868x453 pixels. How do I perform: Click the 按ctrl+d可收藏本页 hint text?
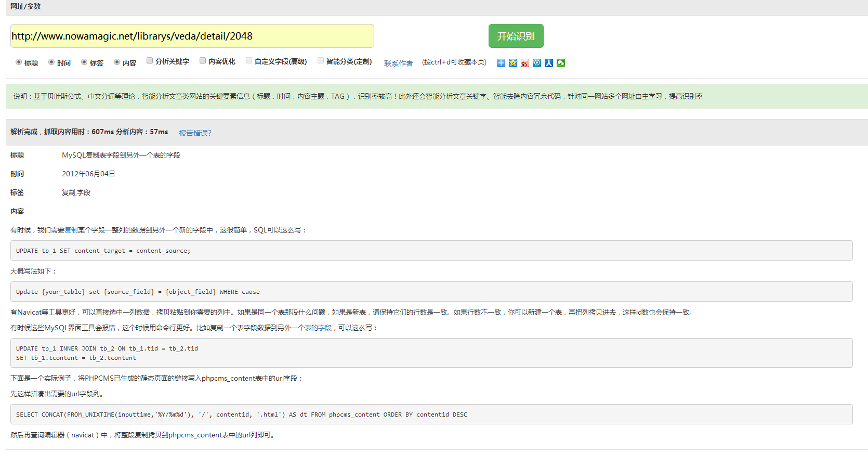[x=454, y=62]
